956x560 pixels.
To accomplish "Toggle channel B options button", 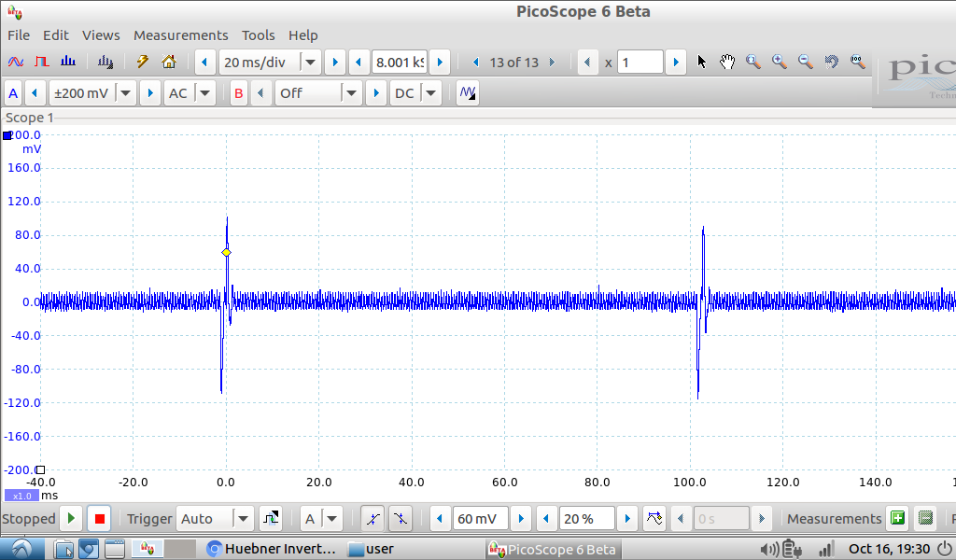I will (x=239, y=93).
